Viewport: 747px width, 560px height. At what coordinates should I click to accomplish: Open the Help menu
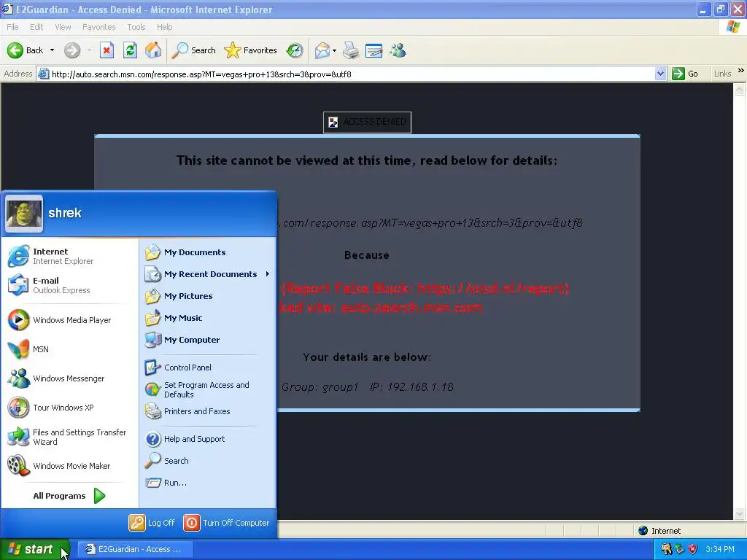coord(165,27)
